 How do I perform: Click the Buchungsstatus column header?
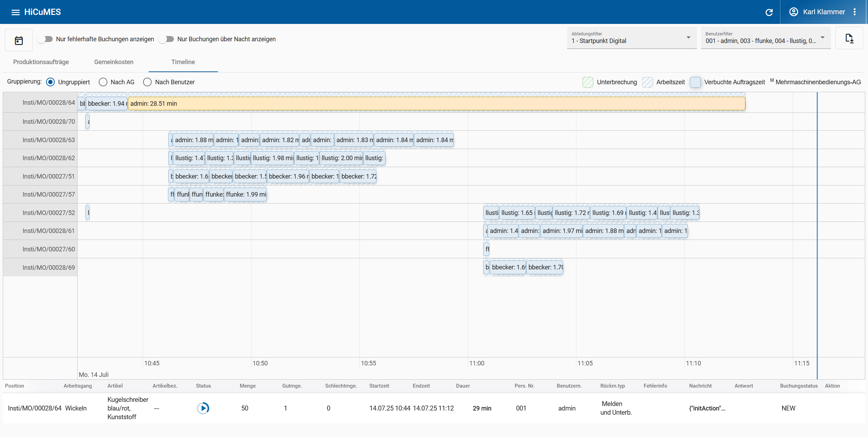click(799, 386)
